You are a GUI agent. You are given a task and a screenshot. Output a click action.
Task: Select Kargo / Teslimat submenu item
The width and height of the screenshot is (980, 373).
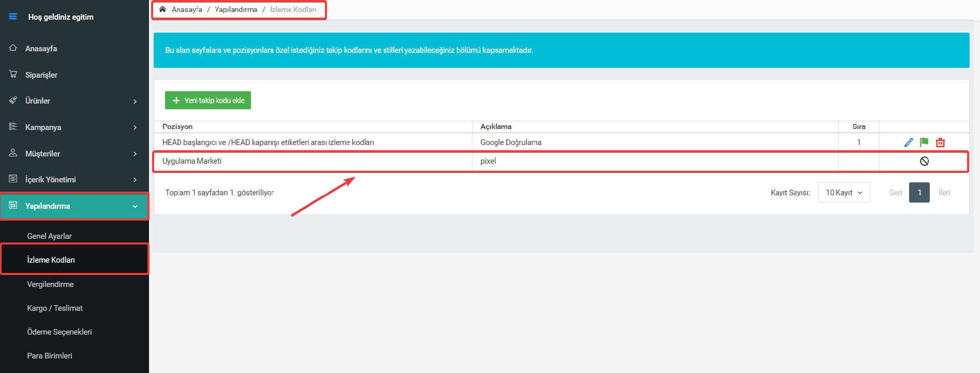(55, 308)
